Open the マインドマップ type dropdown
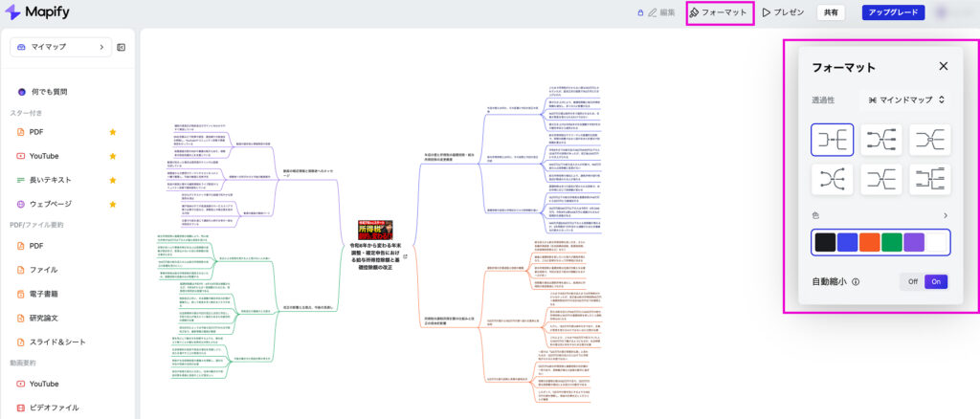Viewport: 980px width, 419px height. (903, 99)
